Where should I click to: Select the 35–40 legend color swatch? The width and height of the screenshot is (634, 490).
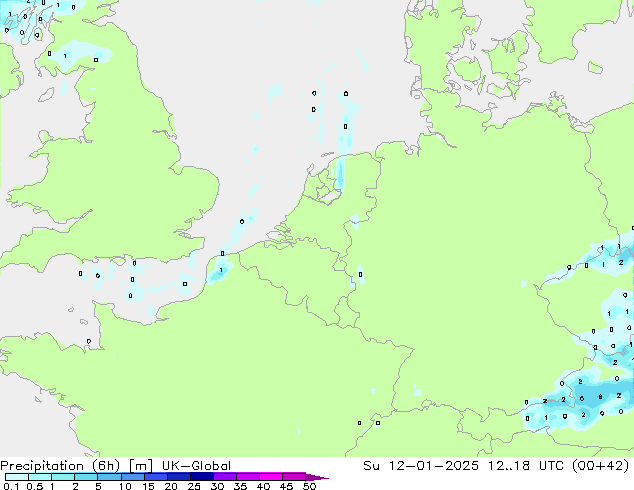(x=248, y=477)
